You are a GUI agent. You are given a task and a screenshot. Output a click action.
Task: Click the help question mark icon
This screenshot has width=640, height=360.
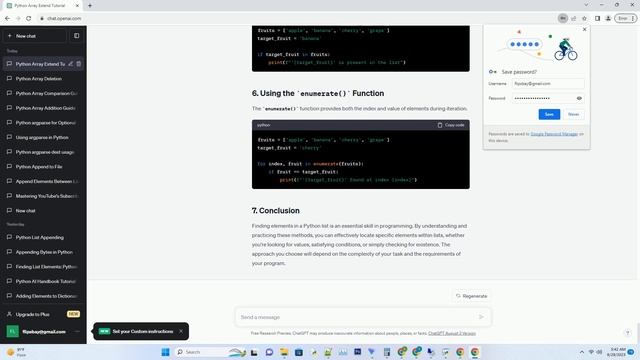[x=627, y=333]
